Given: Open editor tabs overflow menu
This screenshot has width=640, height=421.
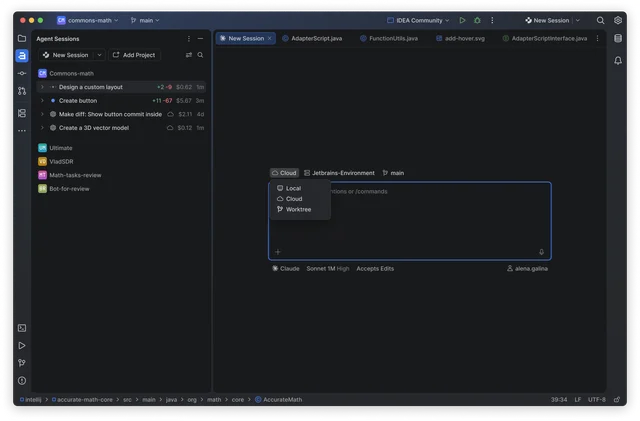Looking at the screenshot, I should click(x=598, y=38).
